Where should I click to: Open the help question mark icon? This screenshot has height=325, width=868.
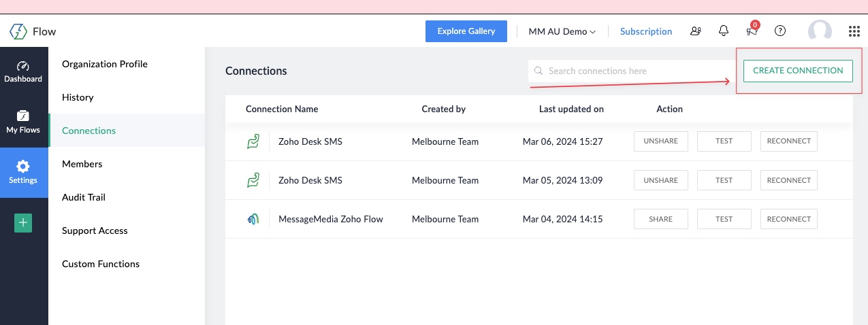tap(780, 31)
